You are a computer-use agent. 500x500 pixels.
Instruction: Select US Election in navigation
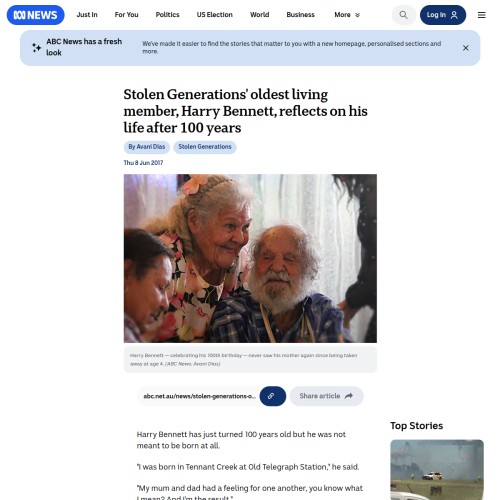tap(215, 15)
